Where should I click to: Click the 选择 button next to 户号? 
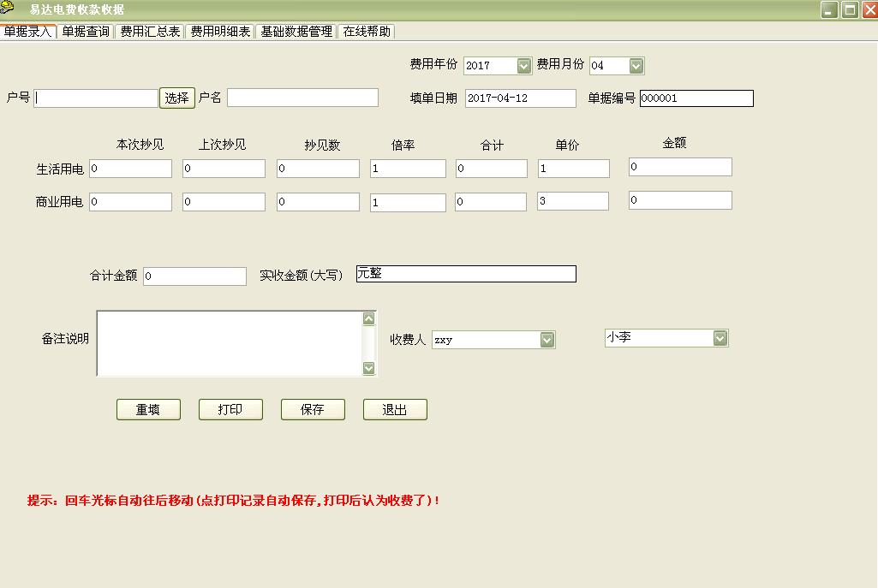point(176,97)
